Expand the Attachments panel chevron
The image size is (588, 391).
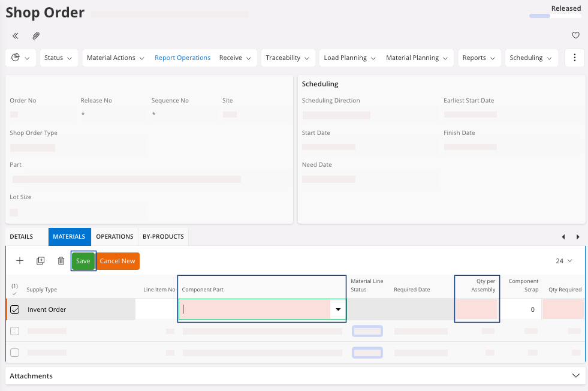coord(575,376)
